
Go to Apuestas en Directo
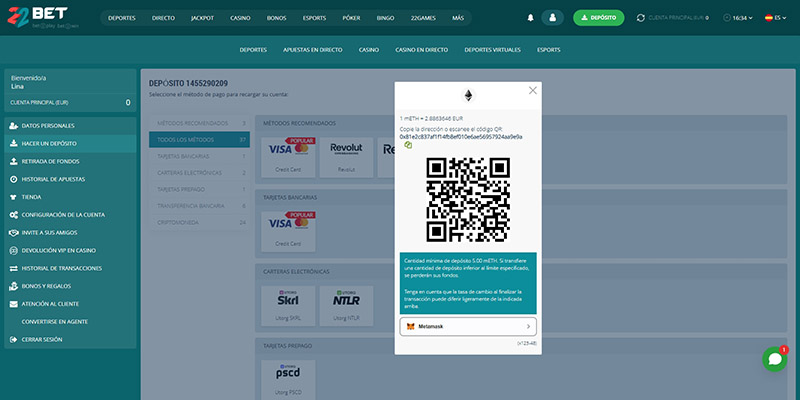pyautogui.click(x=313, y=50)
